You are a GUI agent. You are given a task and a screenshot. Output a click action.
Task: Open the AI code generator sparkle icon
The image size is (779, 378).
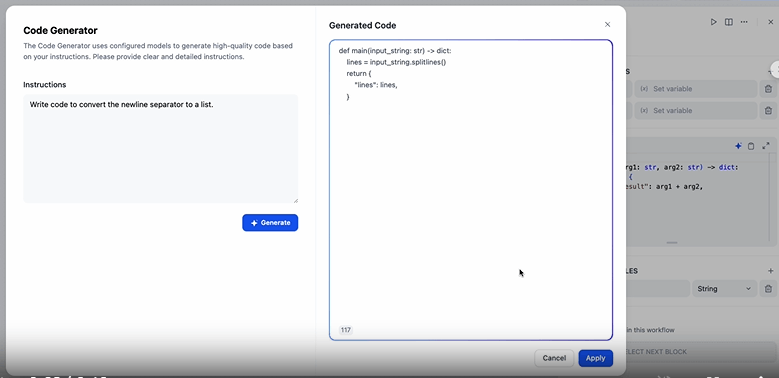pos(738,146)
